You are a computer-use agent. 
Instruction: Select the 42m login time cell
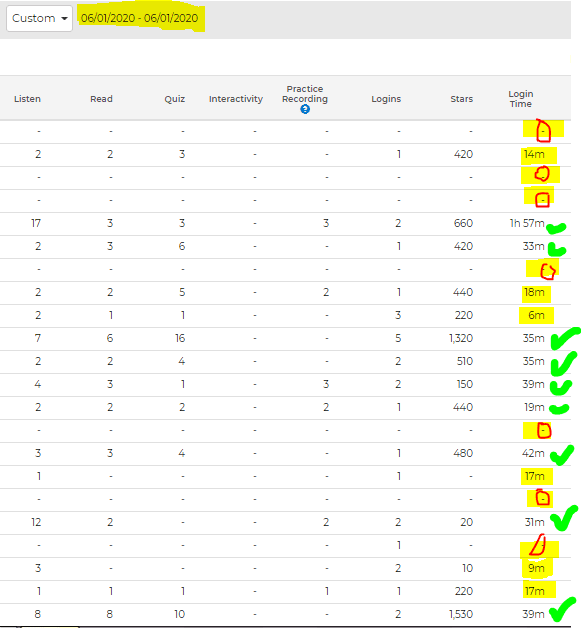click(x=533, y=453)
